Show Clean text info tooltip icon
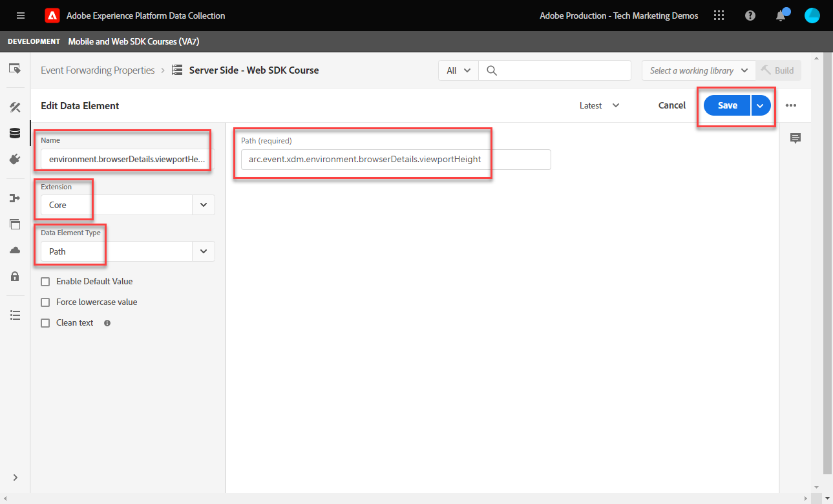833x504 pixels. [x=107, y=323]
